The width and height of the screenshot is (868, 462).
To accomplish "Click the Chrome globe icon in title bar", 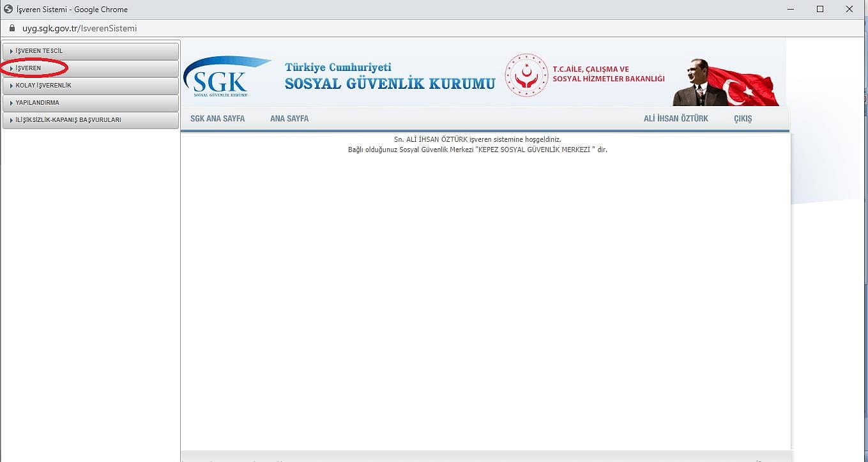I will (8, 9).
